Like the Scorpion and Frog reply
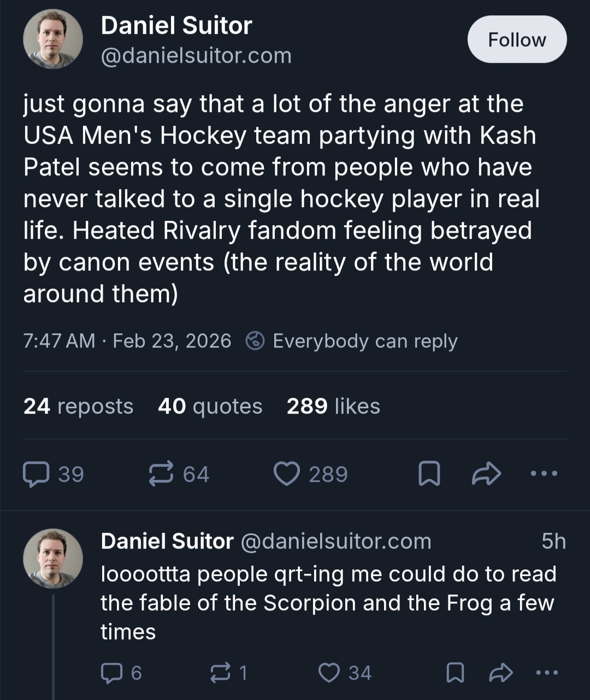The height and width of the screenshot is (700, 590). tap(329, 673)
